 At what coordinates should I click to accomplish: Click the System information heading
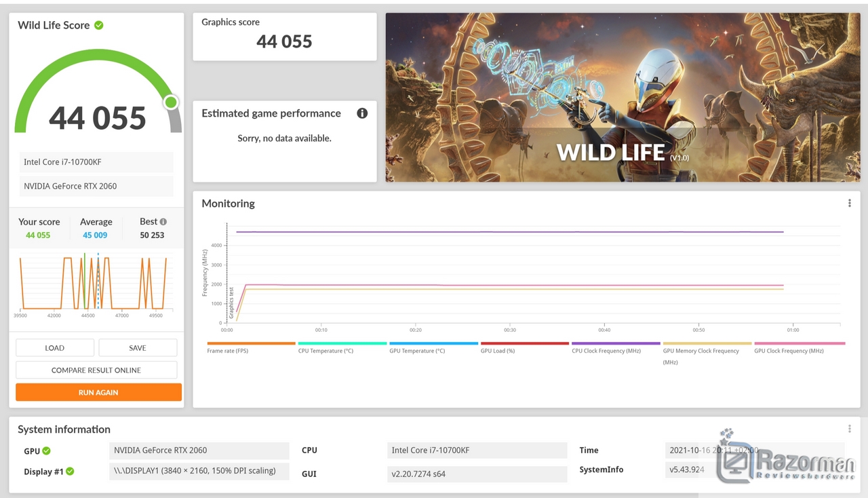pos(64,429)
